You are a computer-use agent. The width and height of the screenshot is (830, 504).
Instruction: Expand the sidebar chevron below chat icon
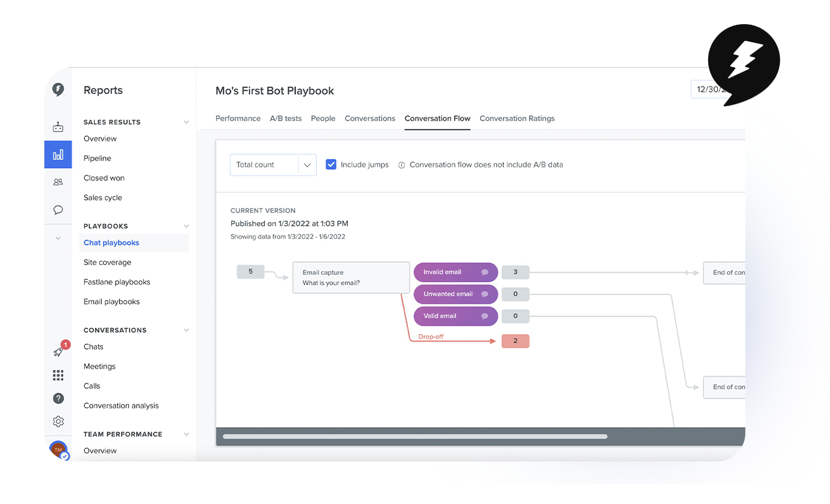tap(58, 238)
